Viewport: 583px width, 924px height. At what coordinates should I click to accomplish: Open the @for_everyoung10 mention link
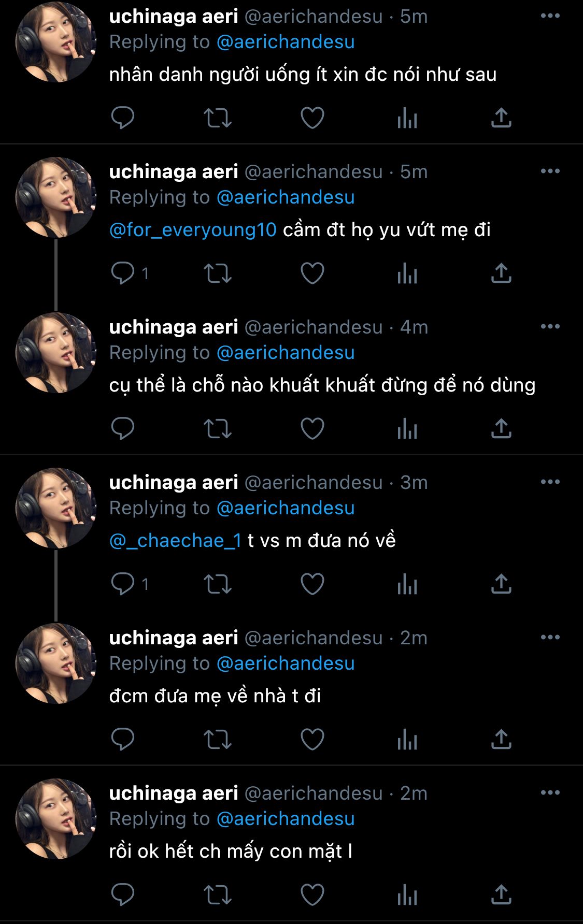pos(193,230)
